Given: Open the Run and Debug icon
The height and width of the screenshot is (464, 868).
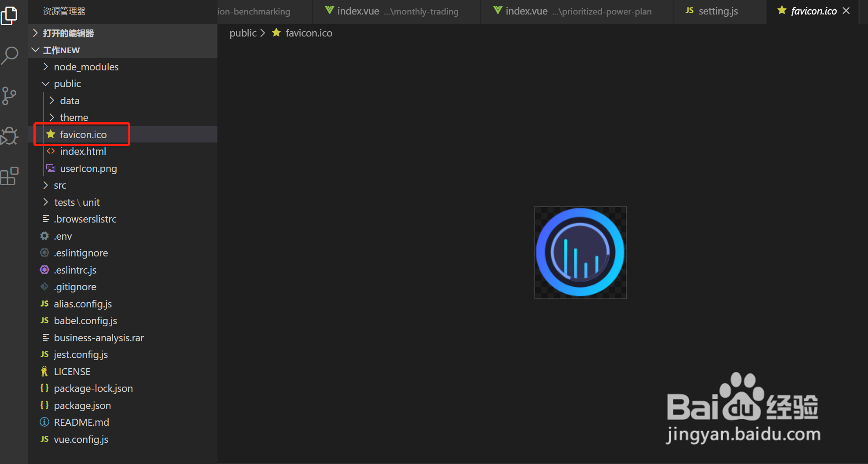Looking at the screenshot, I should (10, 136).
